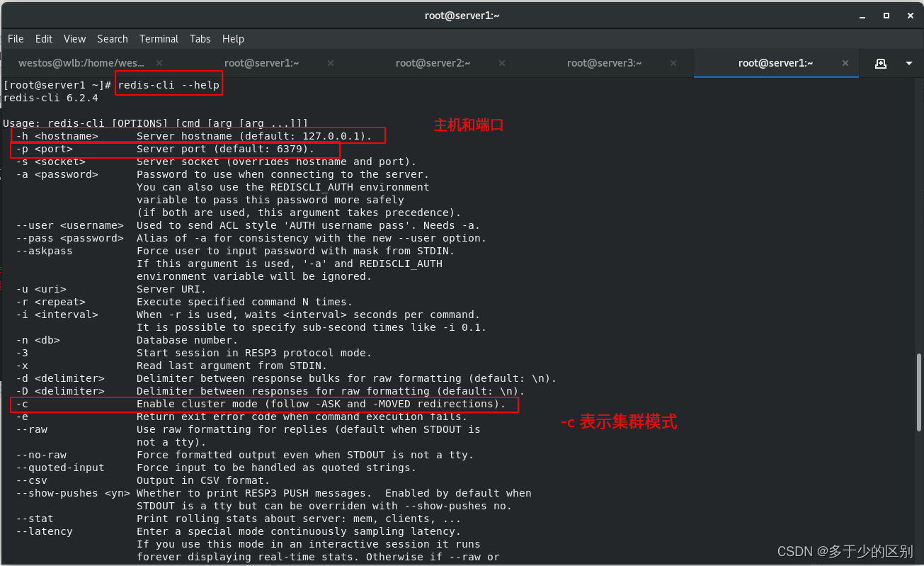Select the active root@server1 tab
Image resolution: width=924 pixels, height=566 pixels.
(x=775, y=63)
